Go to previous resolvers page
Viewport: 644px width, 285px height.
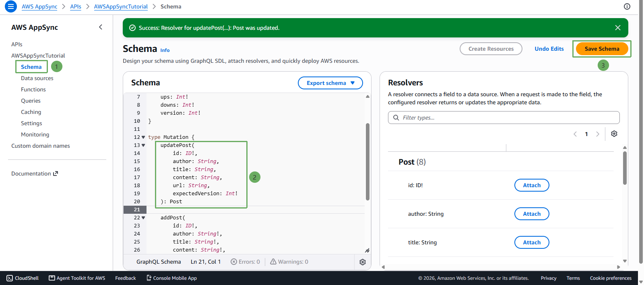[575, 134]
